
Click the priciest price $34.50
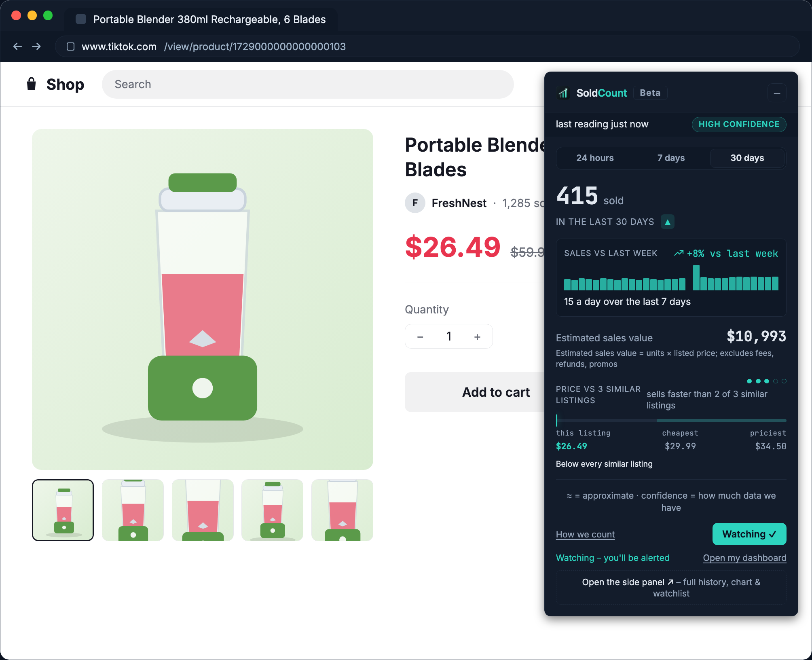click(x=771, y=446)
